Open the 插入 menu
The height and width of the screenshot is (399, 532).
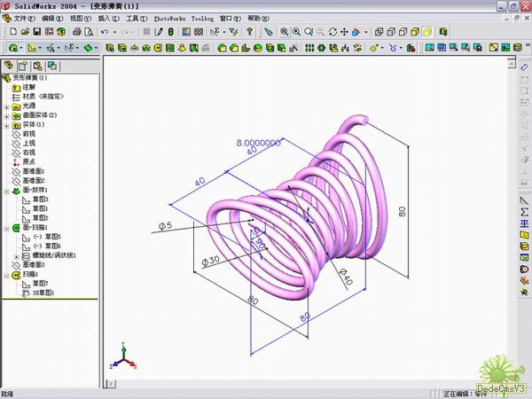pyautogui.click(x=109, y=18)
